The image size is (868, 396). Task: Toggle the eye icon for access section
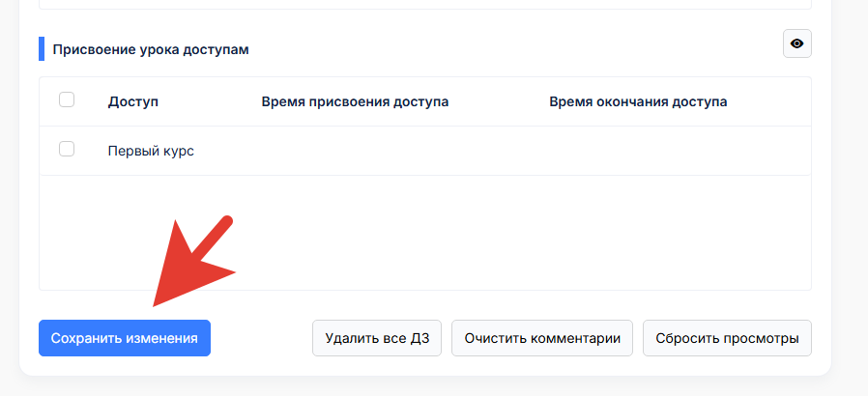[797, 43]
